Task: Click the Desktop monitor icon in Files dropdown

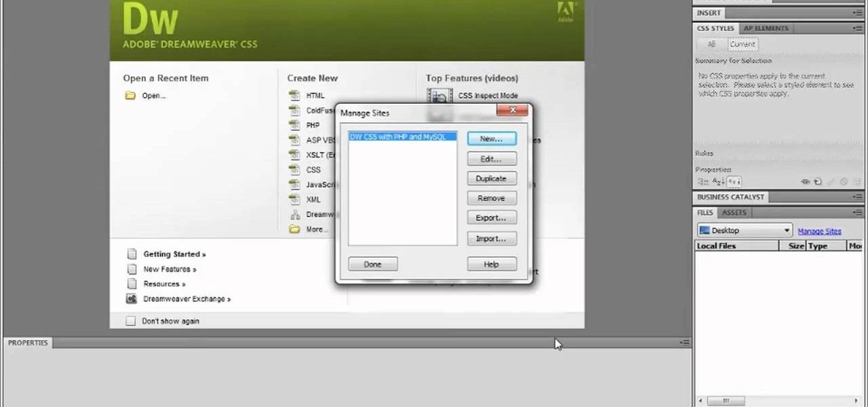Action: click(x=704, y=231)
